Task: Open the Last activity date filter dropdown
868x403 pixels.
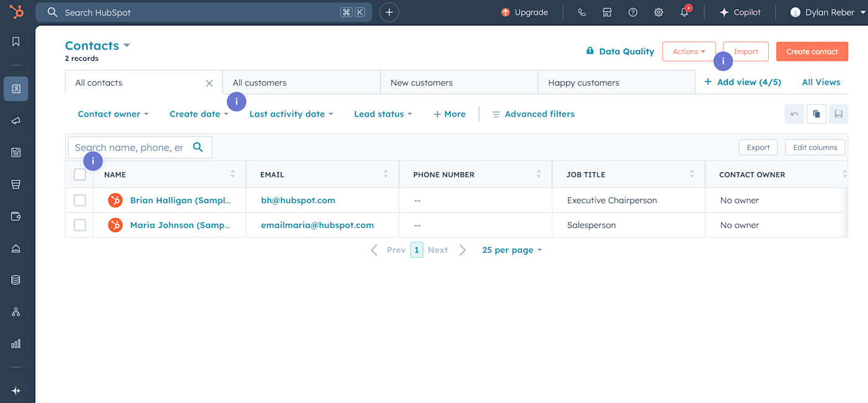Action: click(x=291, y=114)
